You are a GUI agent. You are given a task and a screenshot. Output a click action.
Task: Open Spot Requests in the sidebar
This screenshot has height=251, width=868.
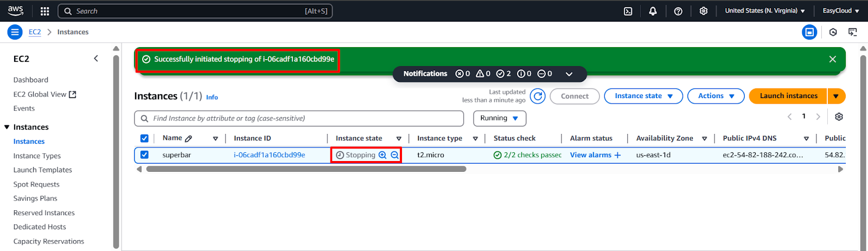click(x=36, y=184)
